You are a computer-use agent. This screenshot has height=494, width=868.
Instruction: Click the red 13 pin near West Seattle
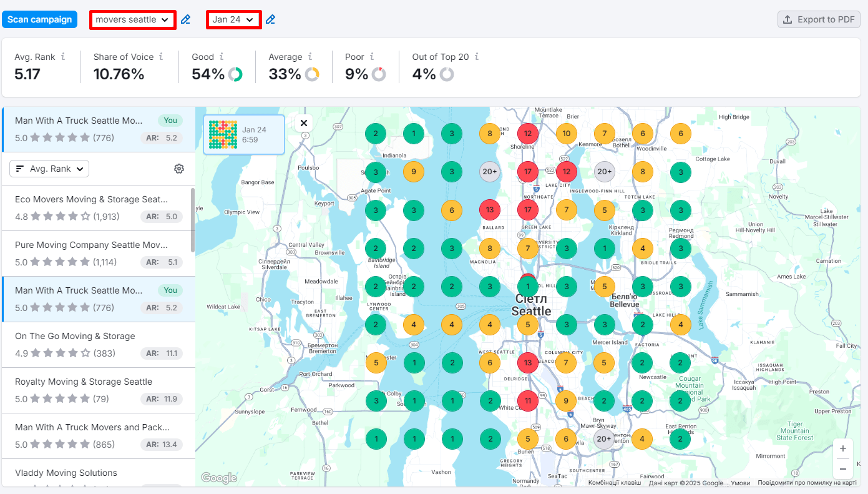[528, 363]
